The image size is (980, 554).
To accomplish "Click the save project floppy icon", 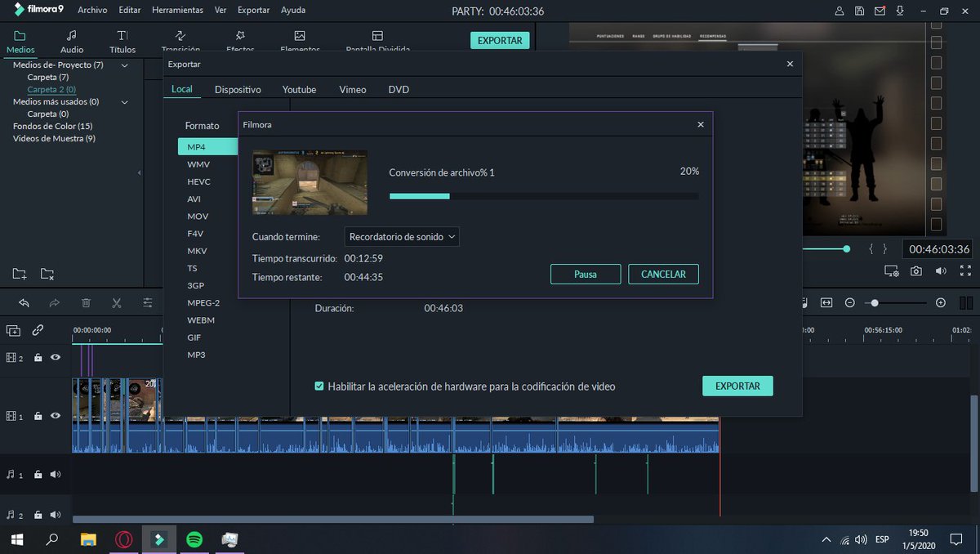I will click(x=860, y=11).
